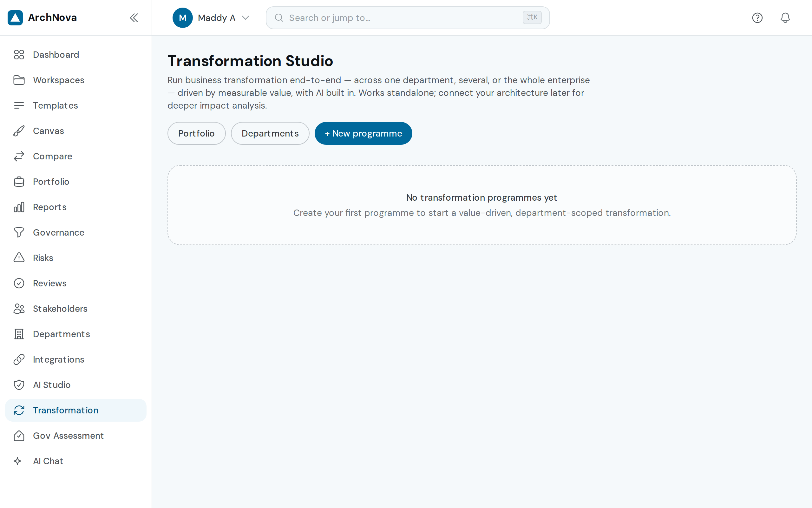Click the 'Run business transformation end-to-end' description
The height and width of the screenshot is (508, 812).
[x=378, y=93]
